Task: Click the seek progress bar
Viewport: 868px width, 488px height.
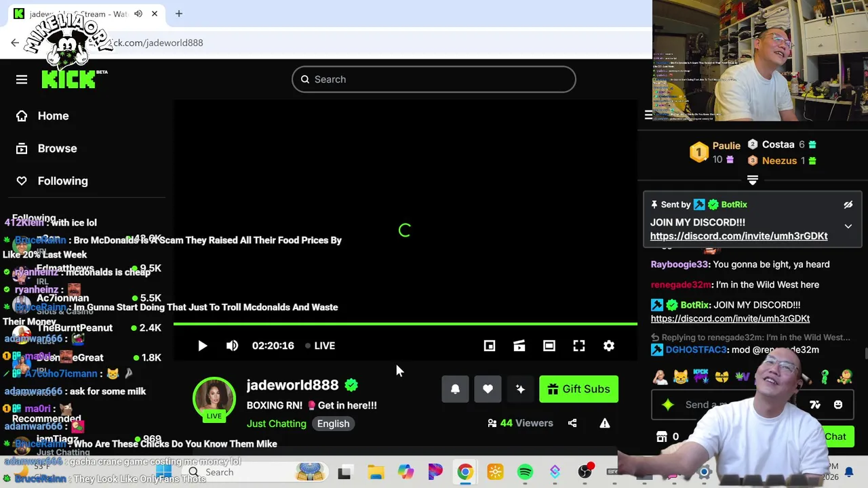Action: (x=406, y=324)
